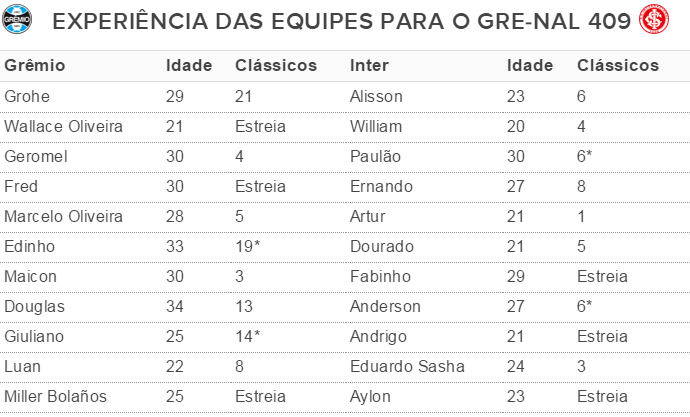Click Fabinho's Estreia cell
690x417 pixels.
[x=602, y=276]
